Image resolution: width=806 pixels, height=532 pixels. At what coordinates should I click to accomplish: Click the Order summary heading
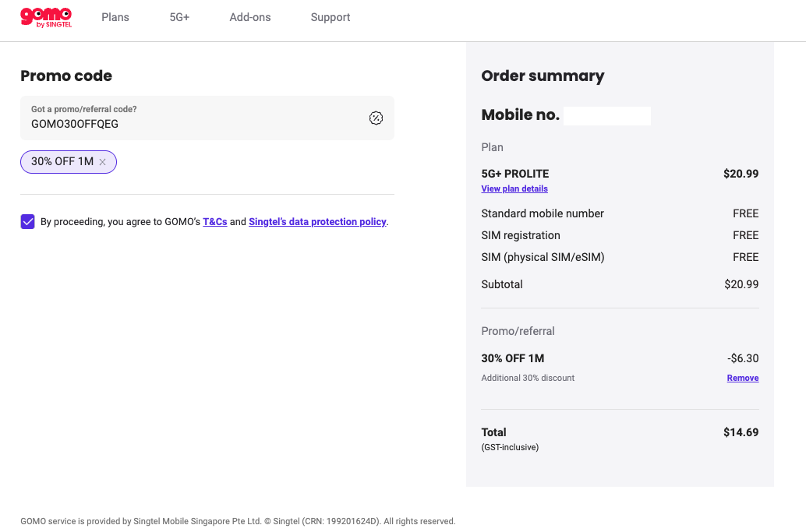click(x=543, y=76)
